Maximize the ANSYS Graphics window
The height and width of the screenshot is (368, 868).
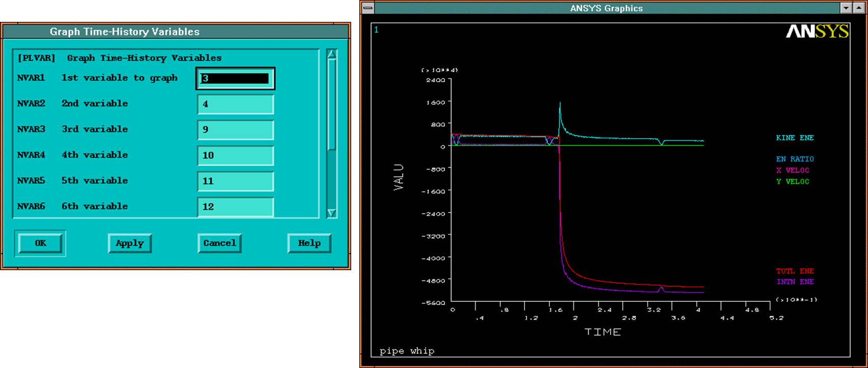(x=858, y=8)
